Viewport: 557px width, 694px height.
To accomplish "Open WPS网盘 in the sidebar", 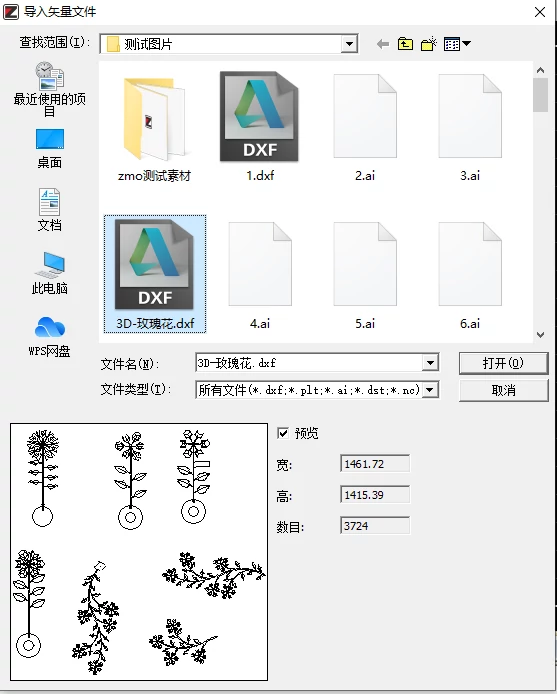I will coord(50,336).
